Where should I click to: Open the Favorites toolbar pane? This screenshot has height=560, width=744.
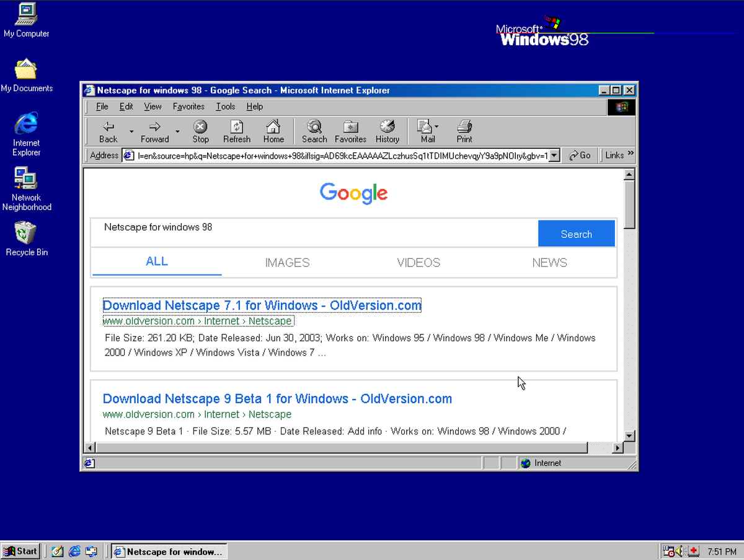click(351, 131)
